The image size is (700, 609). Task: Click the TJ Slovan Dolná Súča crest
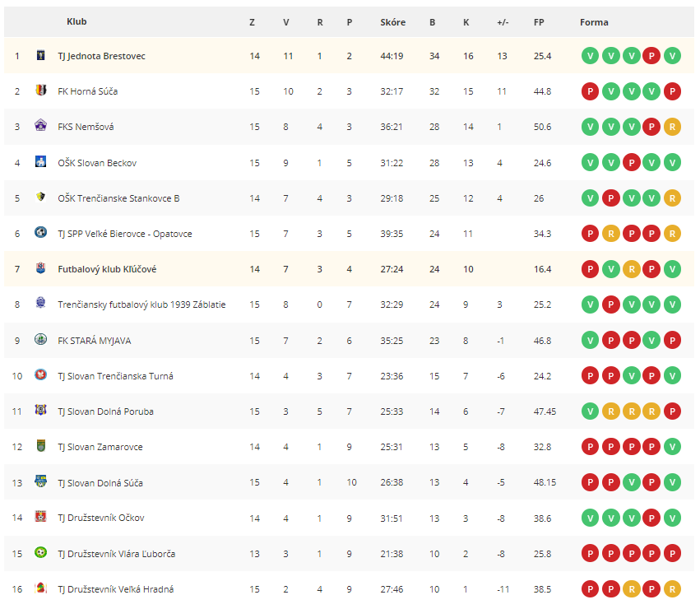[40, 481]
